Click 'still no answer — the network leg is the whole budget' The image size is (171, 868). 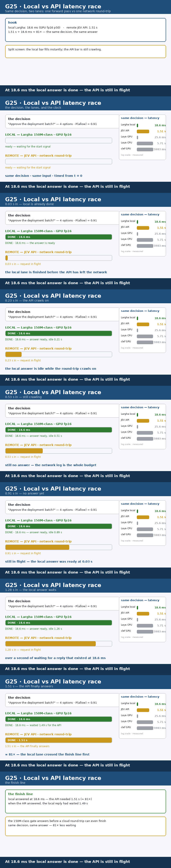(x=51, y=465)
